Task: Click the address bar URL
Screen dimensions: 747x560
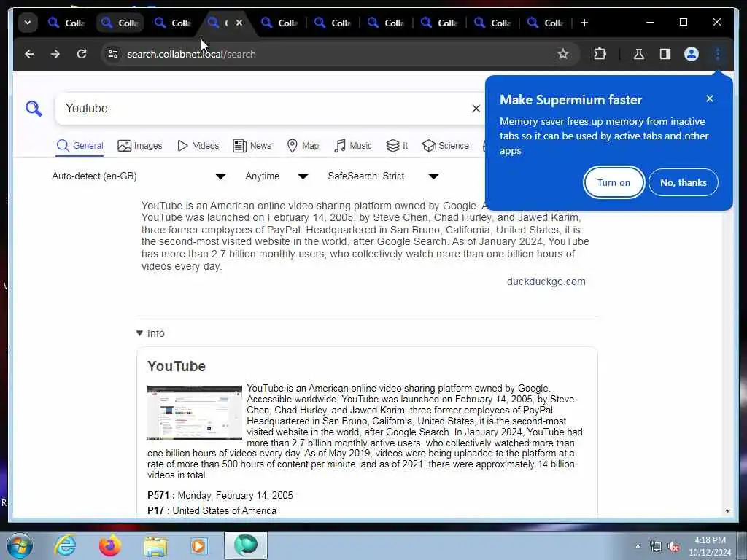Action: coord(192,54)
